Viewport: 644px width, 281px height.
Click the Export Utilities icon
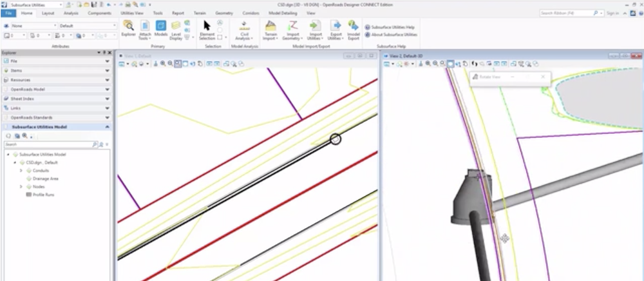click(x=336, y=30)
